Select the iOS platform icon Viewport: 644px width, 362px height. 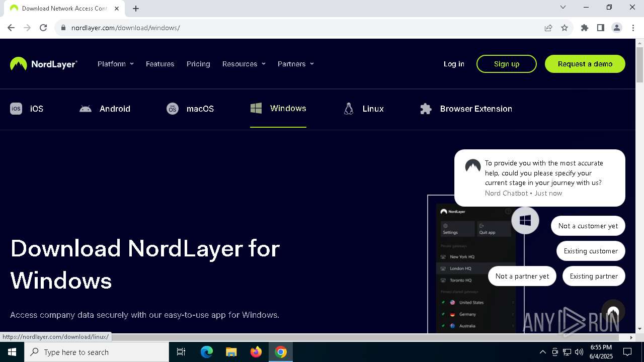click(16, 109)
